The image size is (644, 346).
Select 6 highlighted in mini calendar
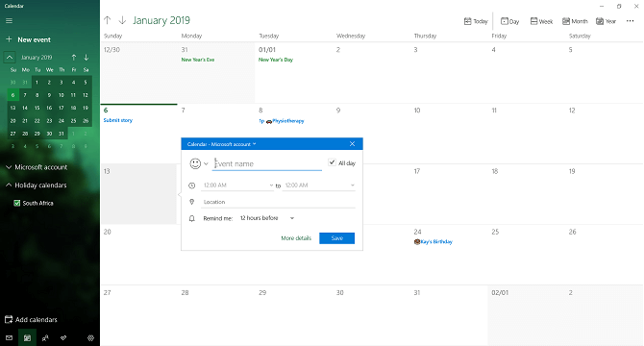pos(12,95)
